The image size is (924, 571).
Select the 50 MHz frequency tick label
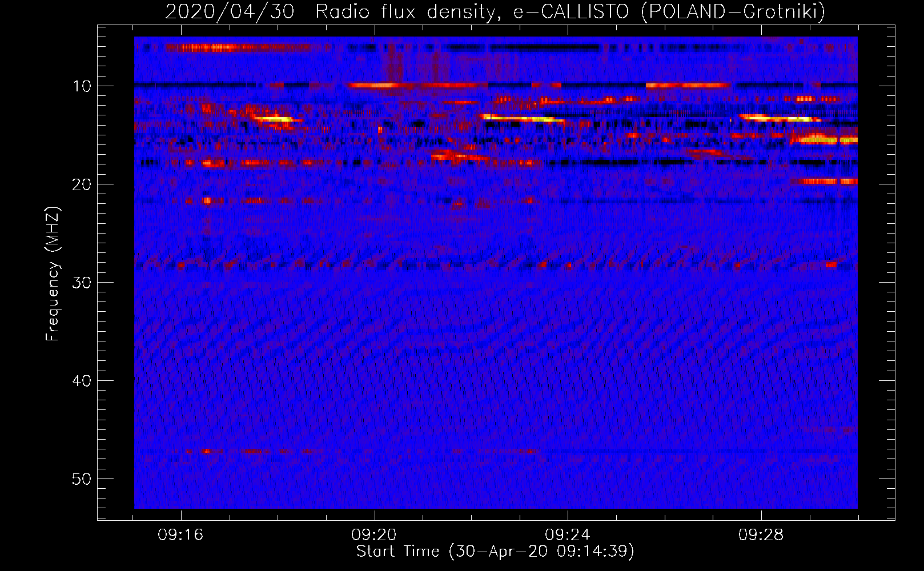click(x=82, y=479)
